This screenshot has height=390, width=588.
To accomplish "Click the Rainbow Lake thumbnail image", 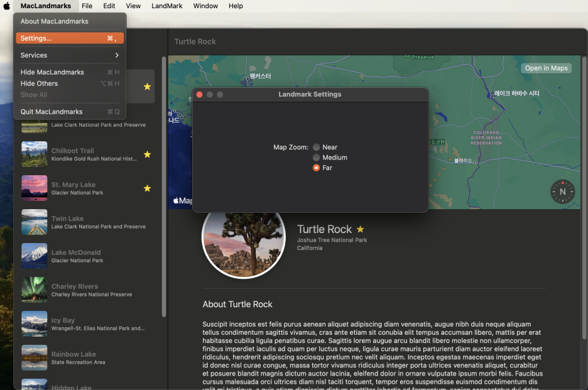I will [x=35, y=358].
